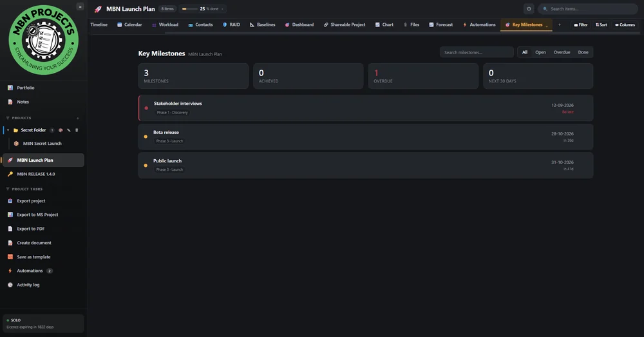Switch to the Forecast tab
This screenshot has width=644, height=337.
(x=440, y=24)
